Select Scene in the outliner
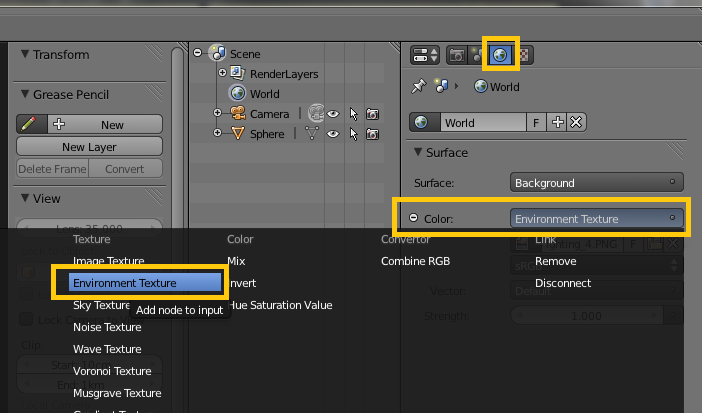Viewport: 702px width, 413px height. click(244, 54)
